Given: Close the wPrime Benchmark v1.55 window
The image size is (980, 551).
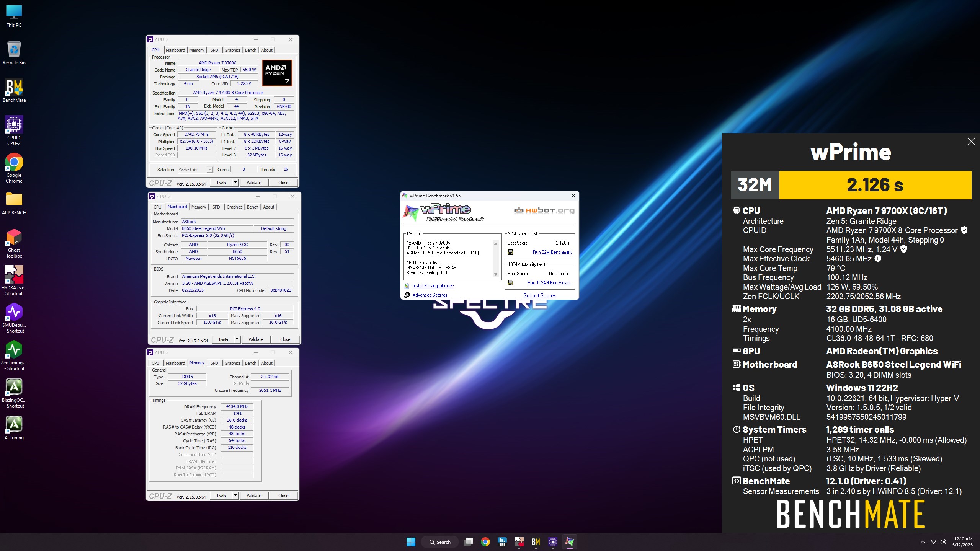Looking at the screenshot, I should click(573, 196).
